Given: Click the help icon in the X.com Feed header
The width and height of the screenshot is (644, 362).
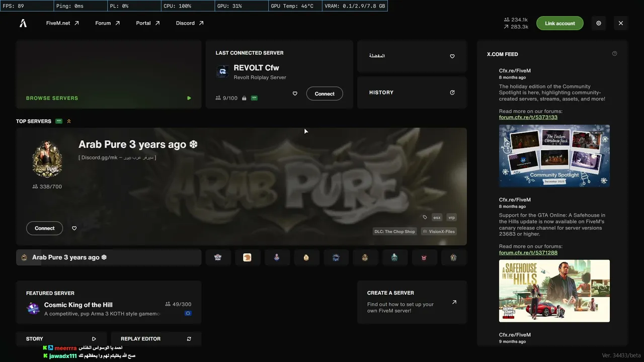Looking at the screenshot, I should tap(614, 54).
